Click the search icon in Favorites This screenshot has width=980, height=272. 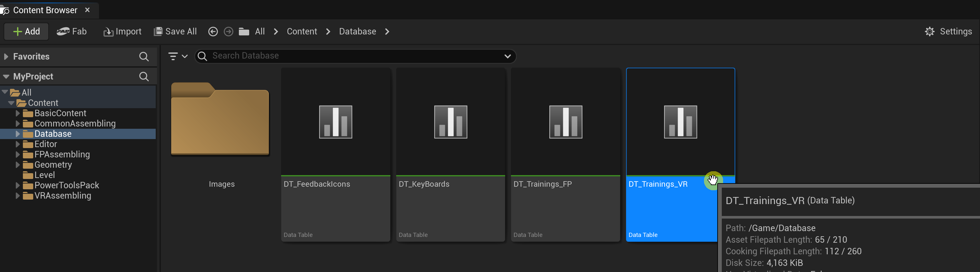[144, 57]
